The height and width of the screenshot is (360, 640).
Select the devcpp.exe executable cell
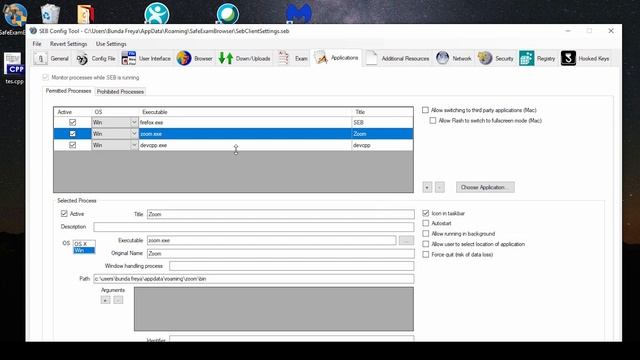tap(245, 145)
